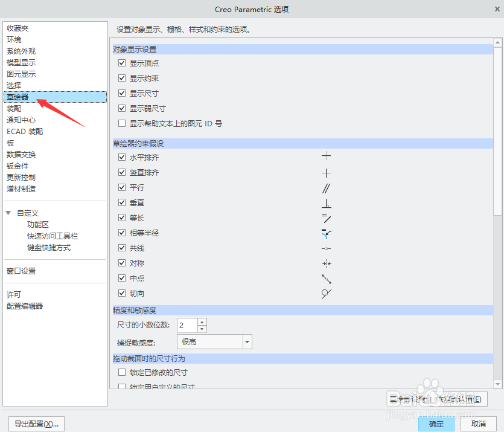
Task: Toggle 水平排齐 constraint checkbox
Action: [x=122, y=157]
